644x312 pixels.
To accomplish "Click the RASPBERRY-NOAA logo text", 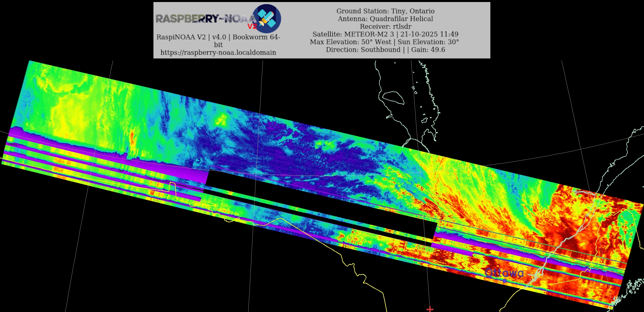I will point(205,19).
